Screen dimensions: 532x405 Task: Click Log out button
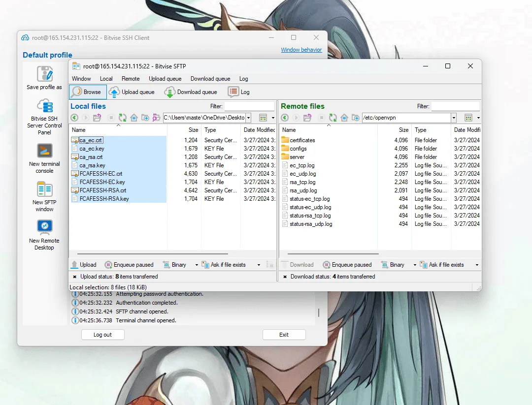coord(103,335)
